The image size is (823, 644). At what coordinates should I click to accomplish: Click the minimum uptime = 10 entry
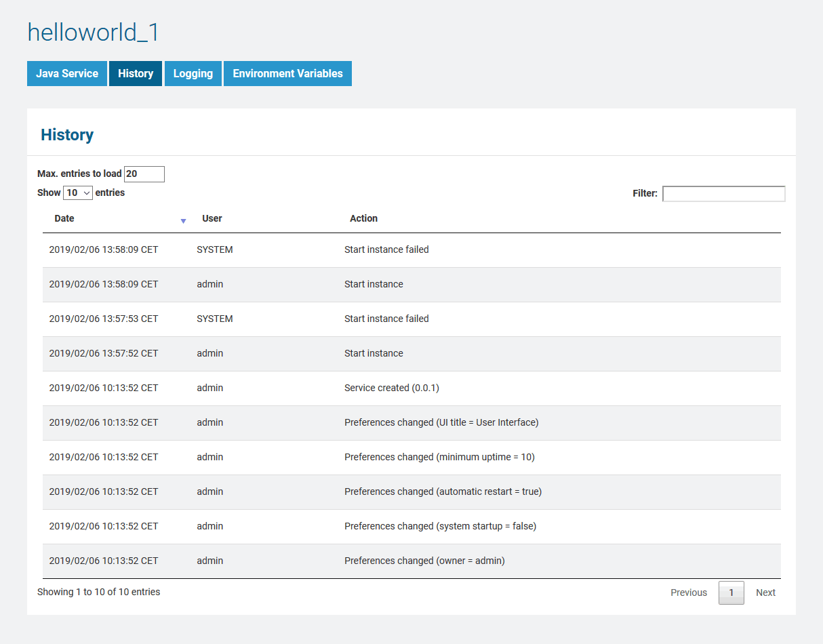439,457
